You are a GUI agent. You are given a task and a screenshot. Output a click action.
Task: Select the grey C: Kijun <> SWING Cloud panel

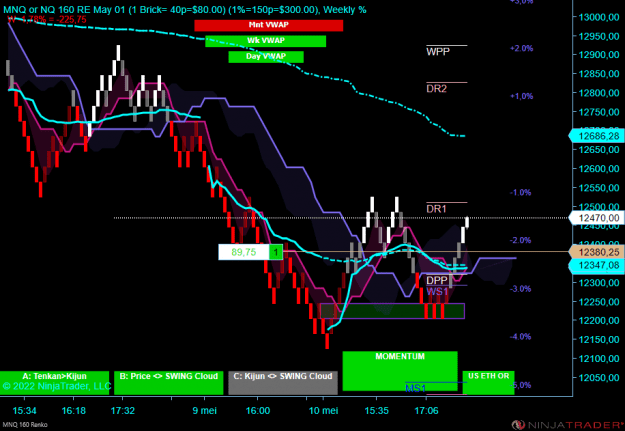click(x=283, y=383)
